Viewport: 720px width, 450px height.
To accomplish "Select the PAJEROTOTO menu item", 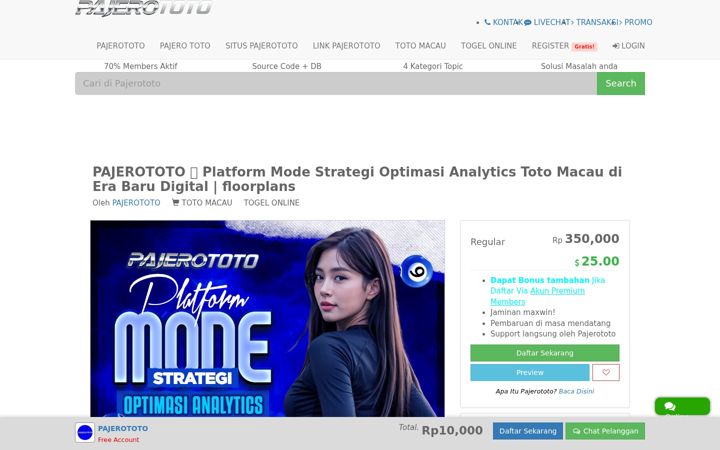I will point(120,46).
